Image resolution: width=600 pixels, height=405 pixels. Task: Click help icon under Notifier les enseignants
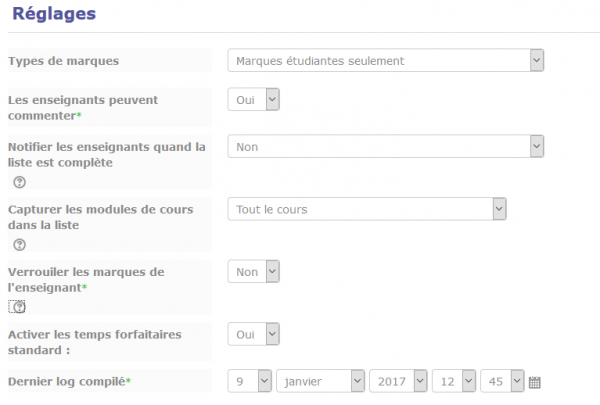tap(19, 182)
